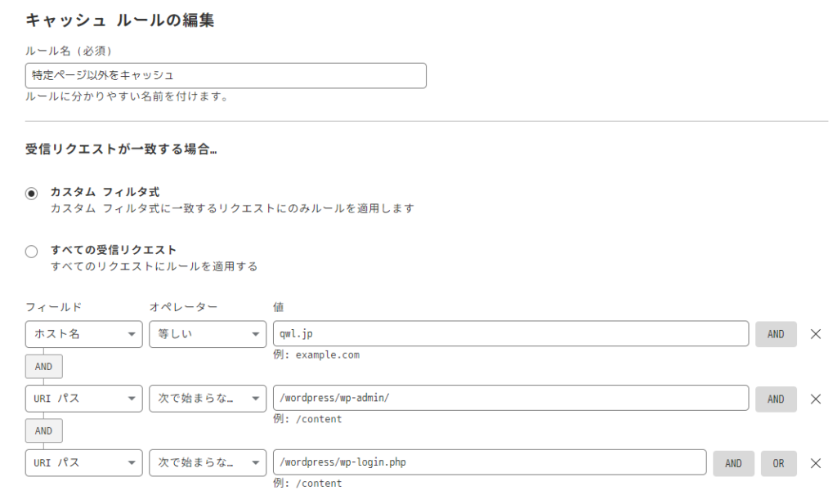The image size is (837, 504).
Task: Click AND button beside the wp-login.php value
Action: [x=733, y=463]
